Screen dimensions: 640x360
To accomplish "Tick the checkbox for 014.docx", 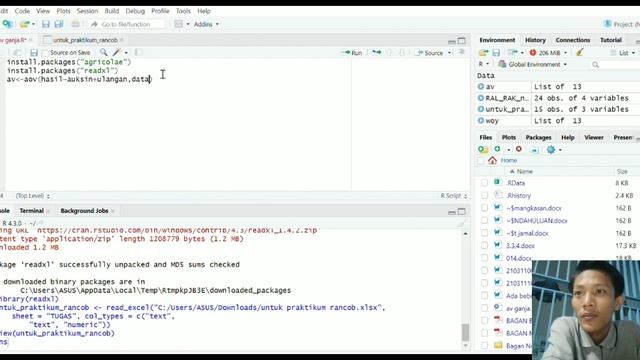I will (484, 258).
